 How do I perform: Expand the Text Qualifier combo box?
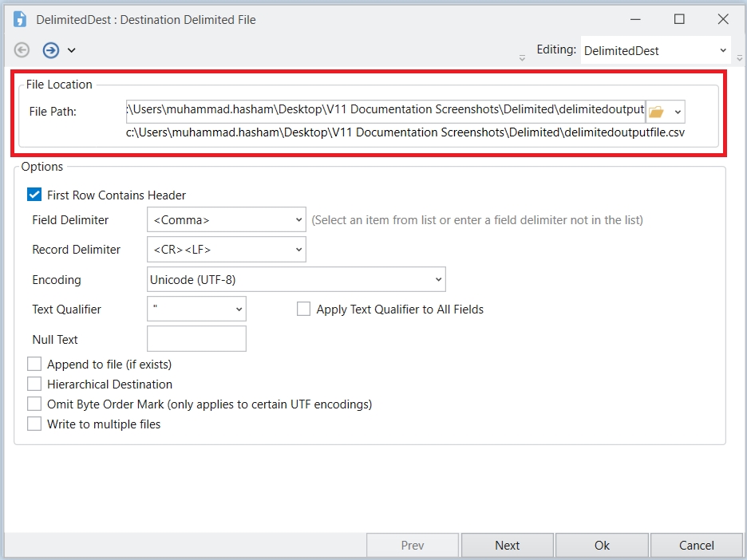point(196,309)
